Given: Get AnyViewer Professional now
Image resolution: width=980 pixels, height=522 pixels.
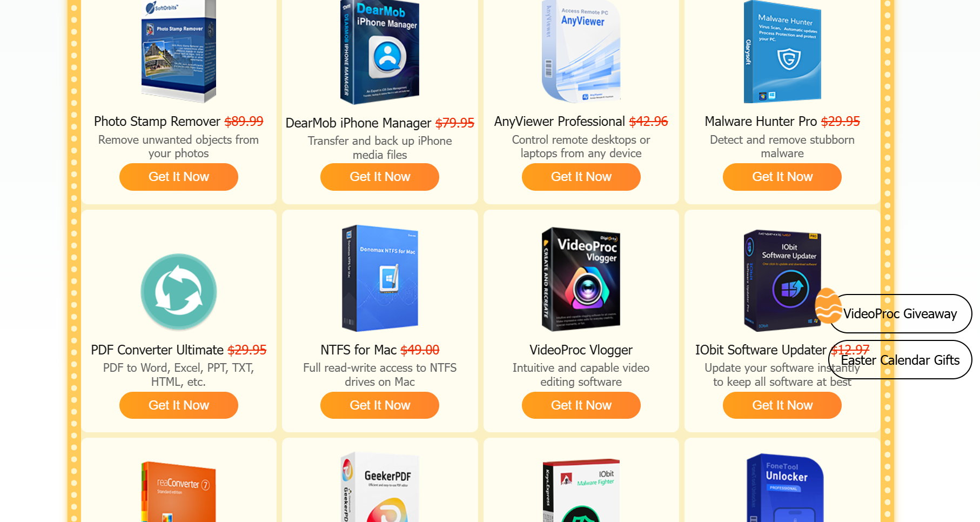Looking at the screenshot, I should pos(581,177).
